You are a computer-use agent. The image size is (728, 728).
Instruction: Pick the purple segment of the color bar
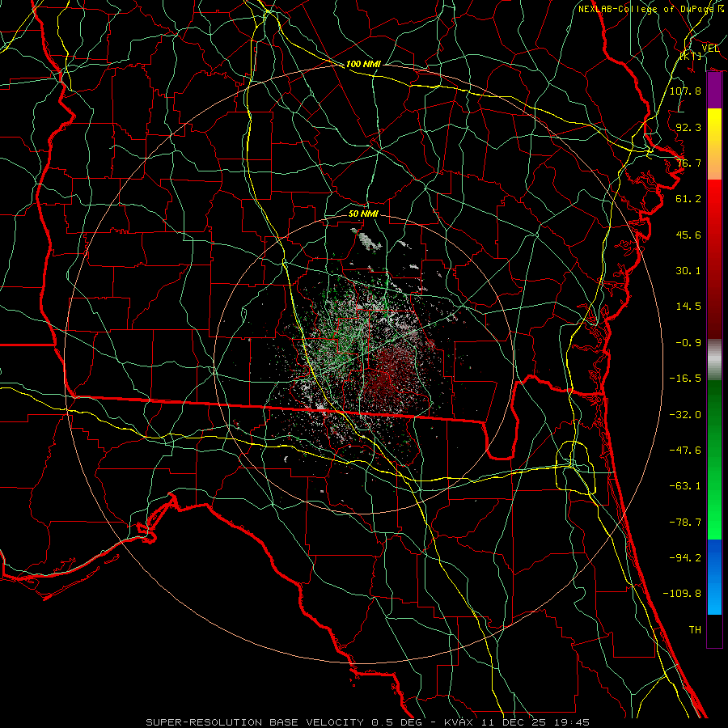point(714,91)
